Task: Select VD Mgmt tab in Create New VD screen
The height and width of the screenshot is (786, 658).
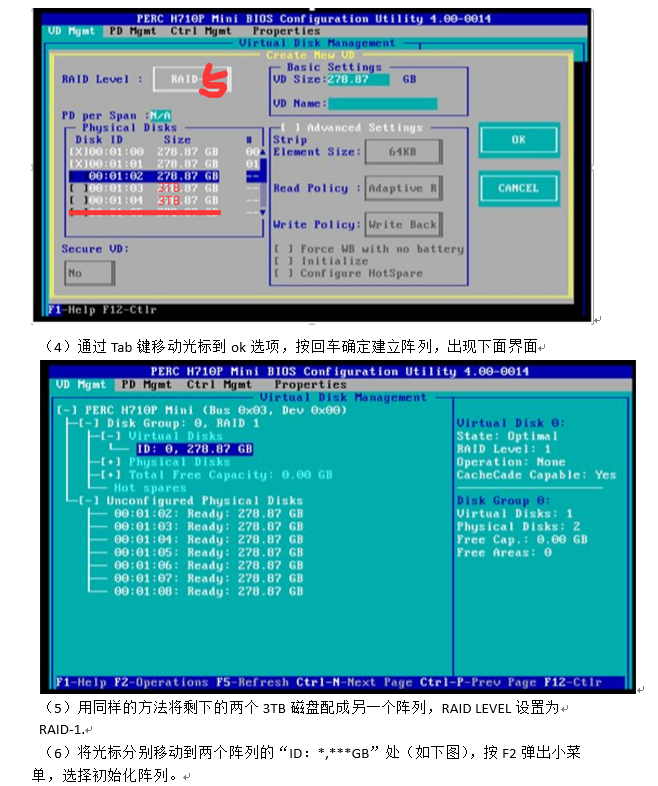Action: click(x=72, y=31)
